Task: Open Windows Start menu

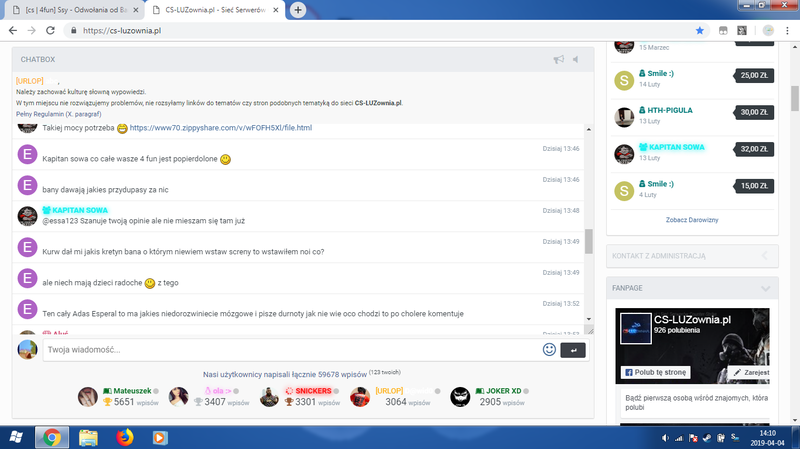Action: 17,437
